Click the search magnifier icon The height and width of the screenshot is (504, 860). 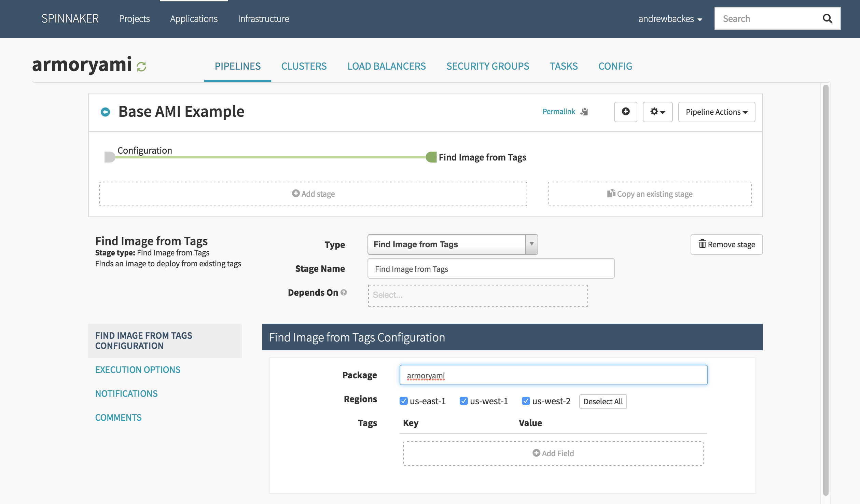coord(827,18)
